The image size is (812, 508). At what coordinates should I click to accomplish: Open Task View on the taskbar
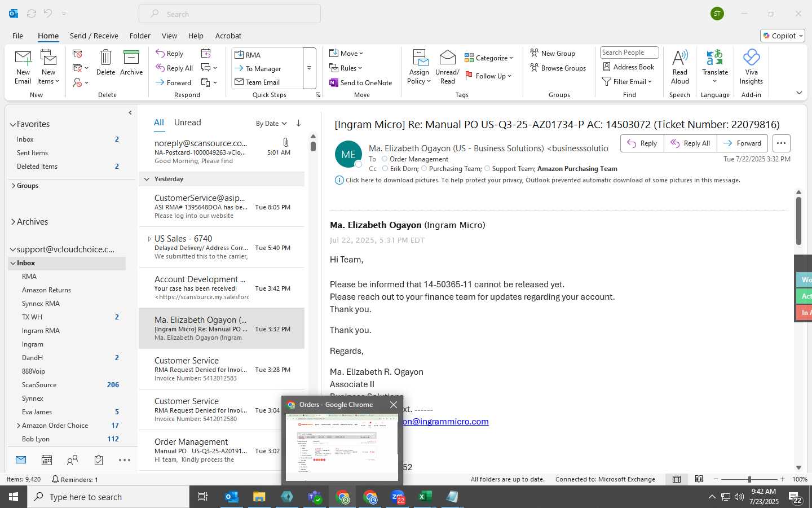[203, 497]
